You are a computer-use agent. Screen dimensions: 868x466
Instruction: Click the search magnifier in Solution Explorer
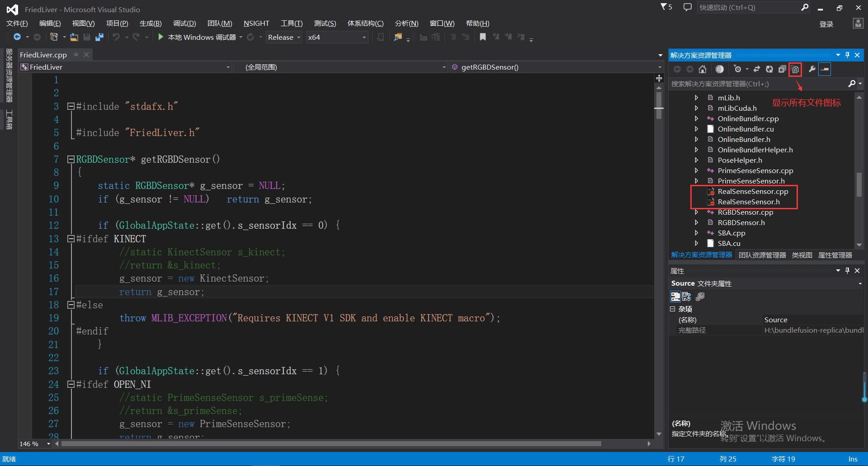point(852,84)
